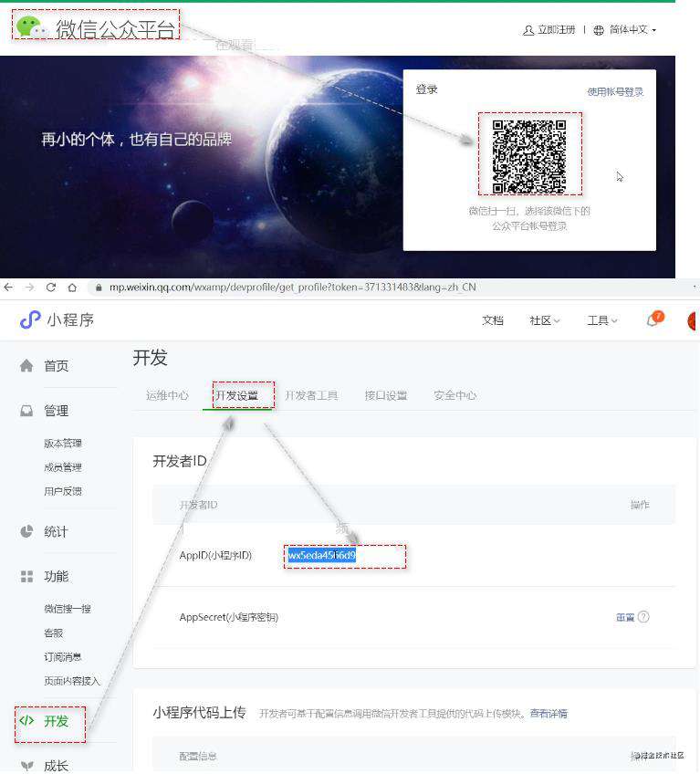Click the browser back arrow
This screenshot has width=700, height=774.
coord(8,288)
